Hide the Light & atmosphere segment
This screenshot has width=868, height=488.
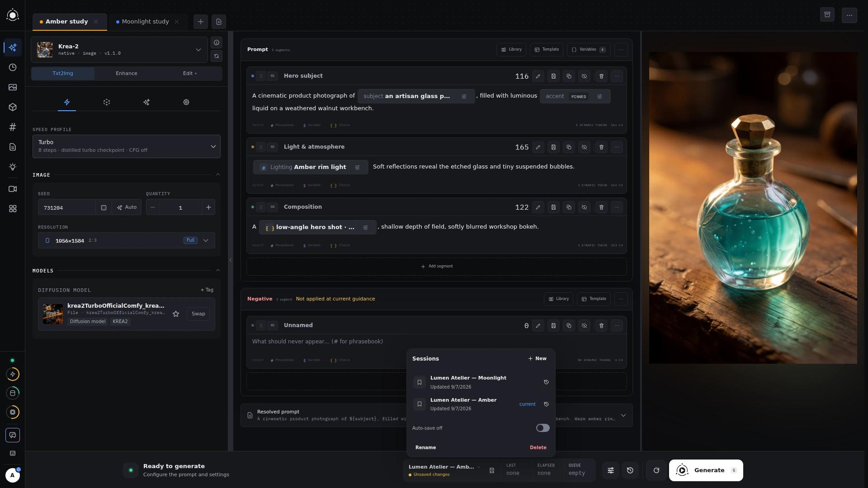click(x=584, y=147)
